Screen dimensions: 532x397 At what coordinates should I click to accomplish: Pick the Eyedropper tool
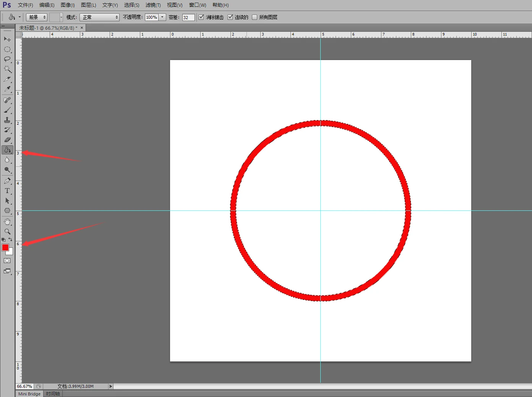(x=7, y=89)
